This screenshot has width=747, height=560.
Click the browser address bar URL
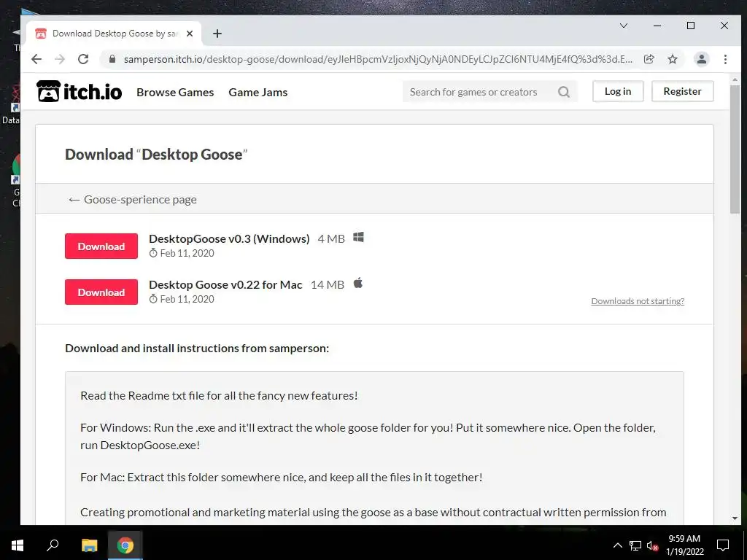pos(378,59)
